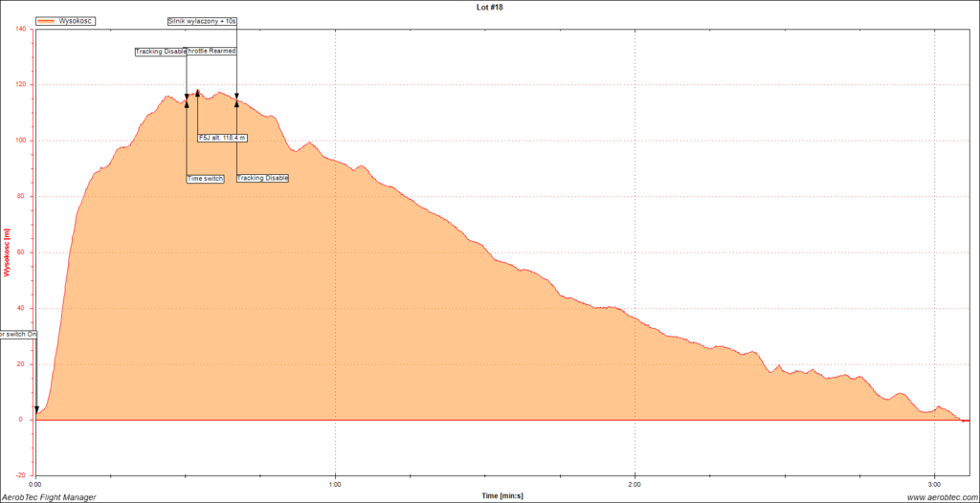Screen dimensions: 980x503
Task: Click the lower 'Tracking Disable' annotation label
Action: pyautogui.click(x=262, y=178)
